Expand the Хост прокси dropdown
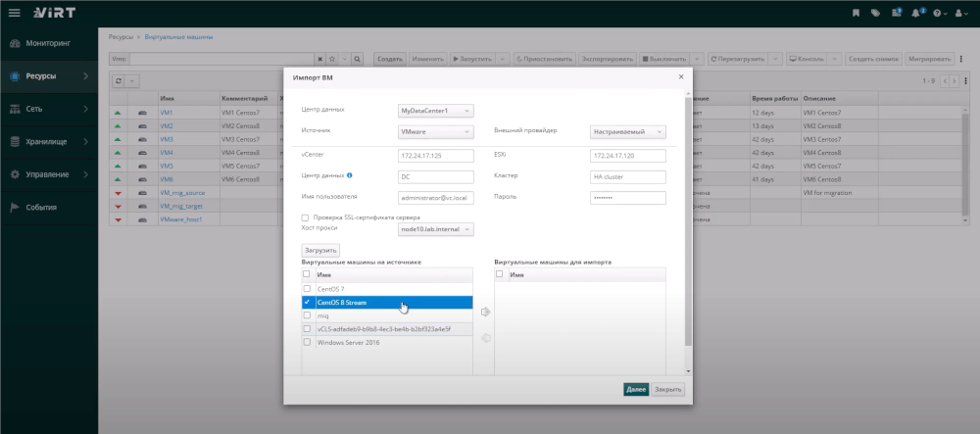Viewport: 980px width, 434px height. (435, 229)
